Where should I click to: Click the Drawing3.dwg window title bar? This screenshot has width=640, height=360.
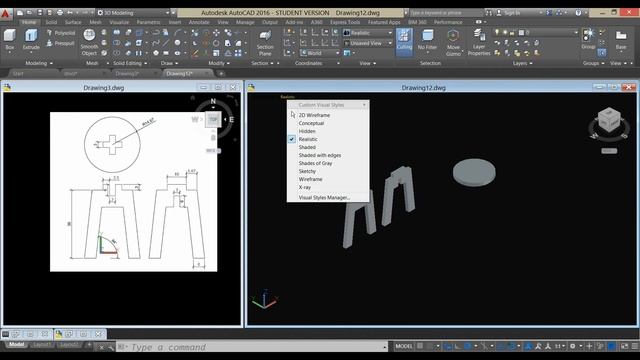[x=104, y=87]
